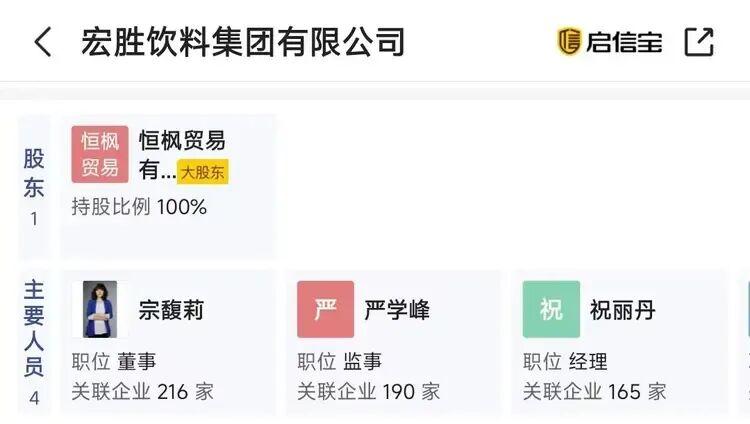Tap the back arrow icon
This screenshot has height=424, width=750.
click(x=42, y=42)
